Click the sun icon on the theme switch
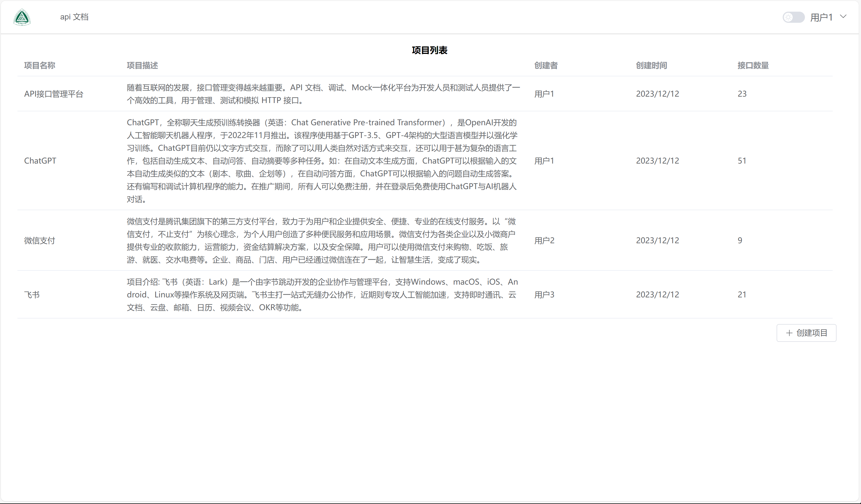The height and width of the screenshot is (504, 861). pos(789,17)
